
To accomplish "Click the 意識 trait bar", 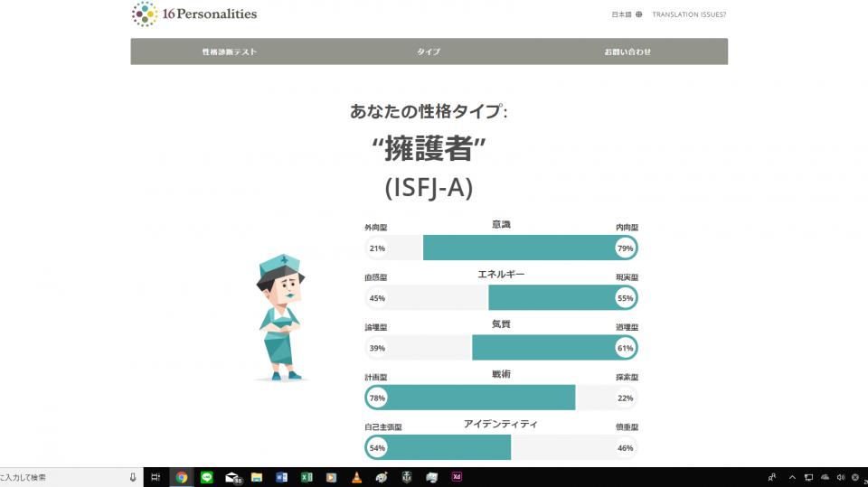I will [501, 248].
